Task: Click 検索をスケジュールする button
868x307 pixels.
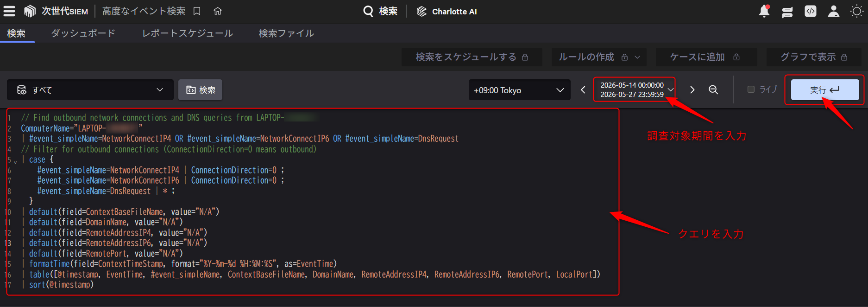Action: pyautogui.click(x=472, y=57)
